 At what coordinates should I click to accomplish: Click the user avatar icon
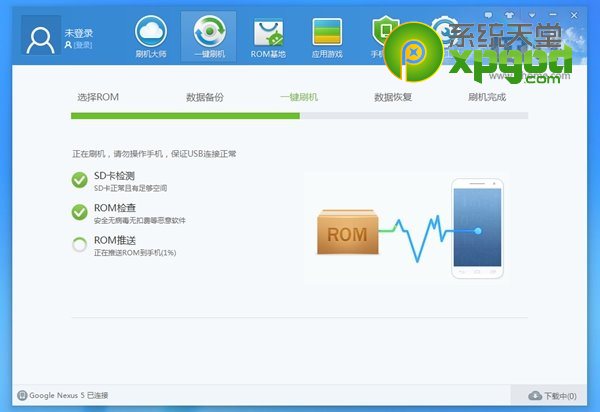[x=41, y=36]
